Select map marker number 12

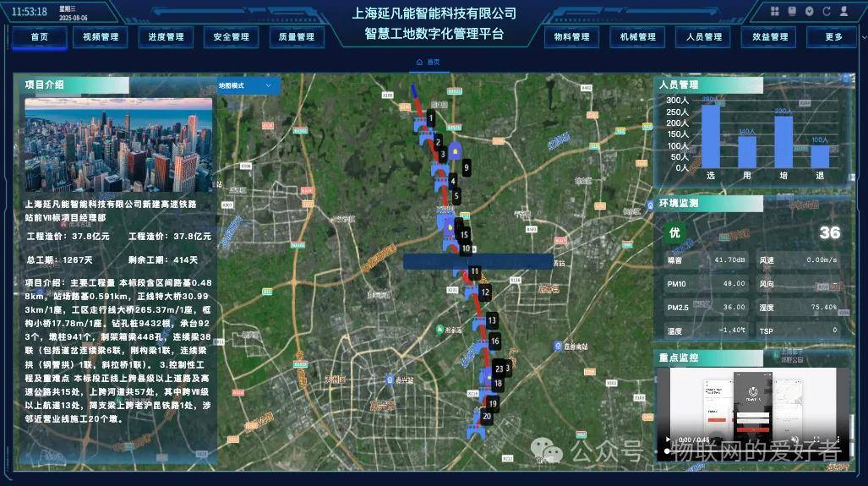click(485, 292)
